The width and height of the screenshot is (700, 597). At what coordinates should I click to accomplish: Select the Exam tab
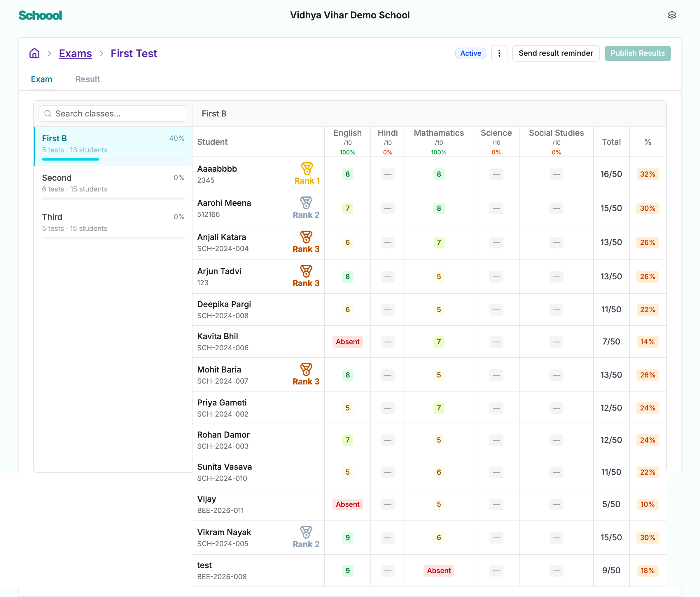[x=41, y=79]
